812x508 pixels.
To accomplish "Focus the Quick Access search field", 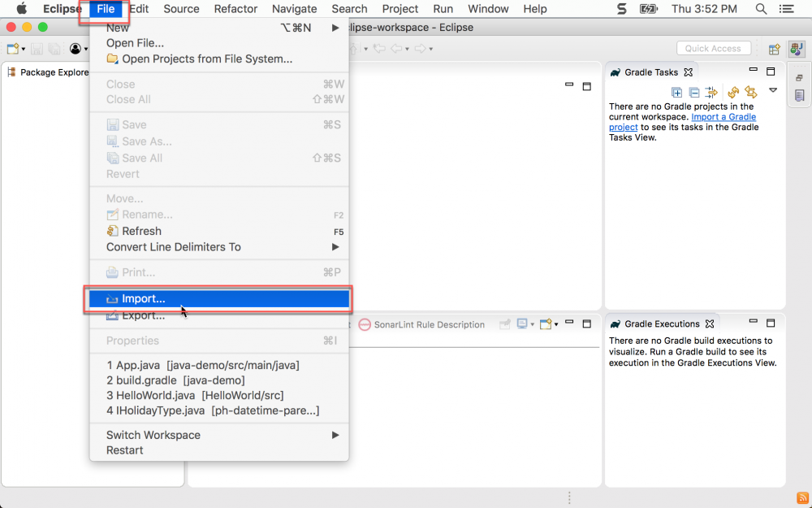I will click(x=713, y=48).
